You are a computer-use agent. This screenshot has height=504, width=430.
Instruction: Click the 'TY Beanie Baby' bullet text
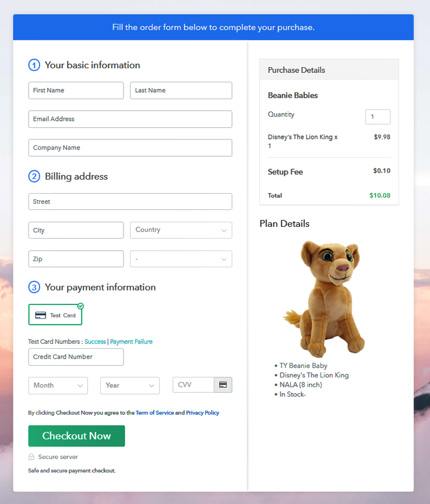click(303, 366)
